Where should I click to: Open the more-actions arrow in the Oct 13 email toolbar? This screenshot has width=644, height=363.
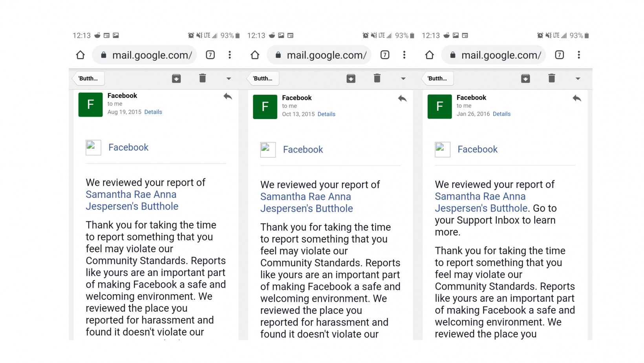click(x=403, y=79)
